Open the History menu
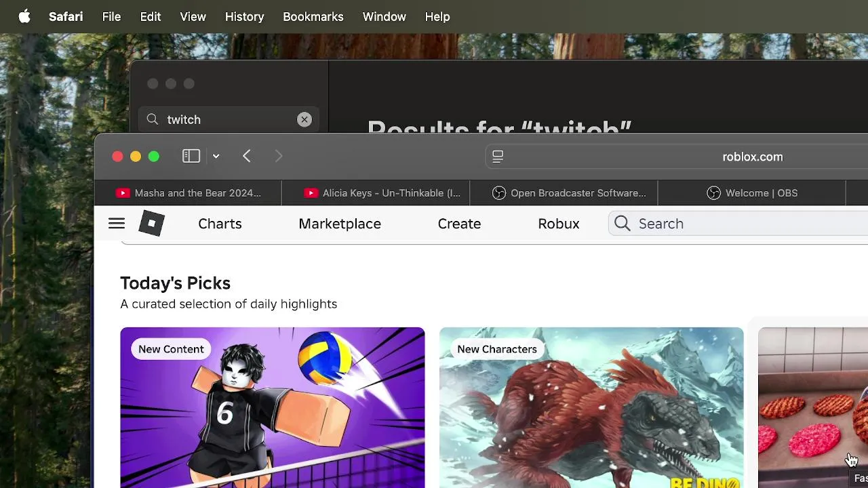 244,17
